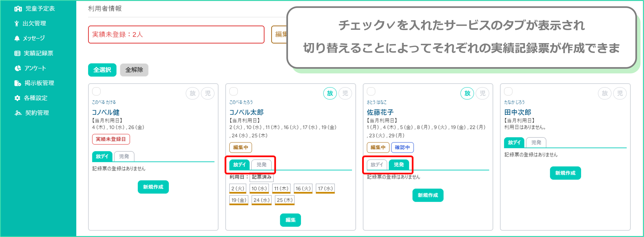Viewport: 644px width, 237px height.
Task: Select 児発 tab on 田中次郎 card
Action: point(536,142)
